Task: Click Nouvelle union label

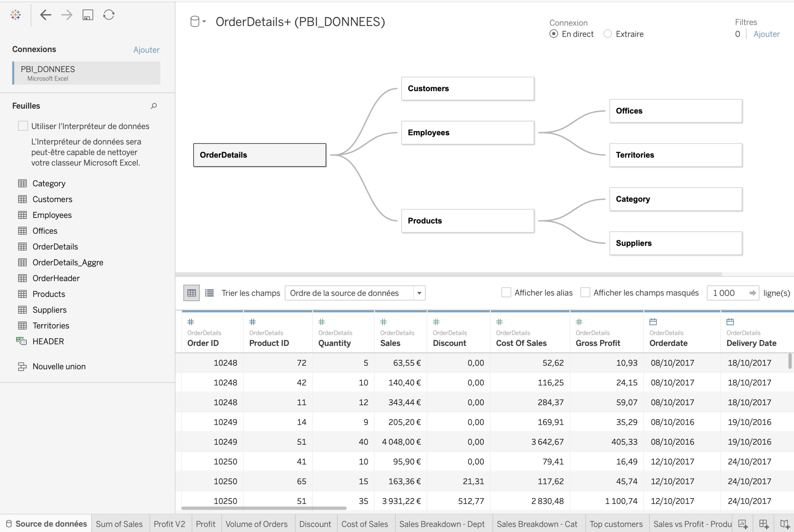Action: [x=59, y=366]
